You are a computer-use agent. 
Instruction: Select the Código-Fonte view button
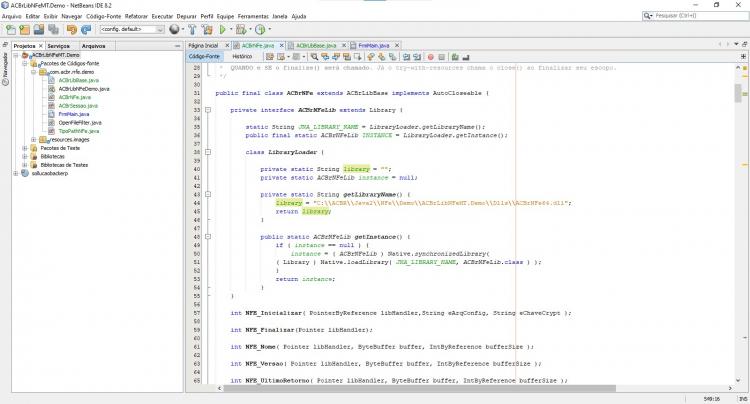(x=204, y=56)
